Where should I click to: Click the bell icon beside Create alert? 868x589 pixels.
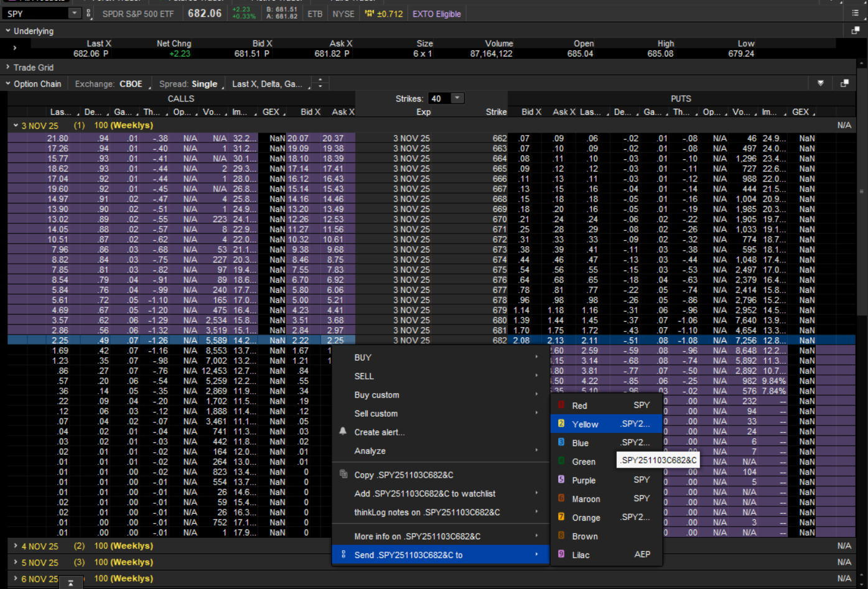coord(343,432)
